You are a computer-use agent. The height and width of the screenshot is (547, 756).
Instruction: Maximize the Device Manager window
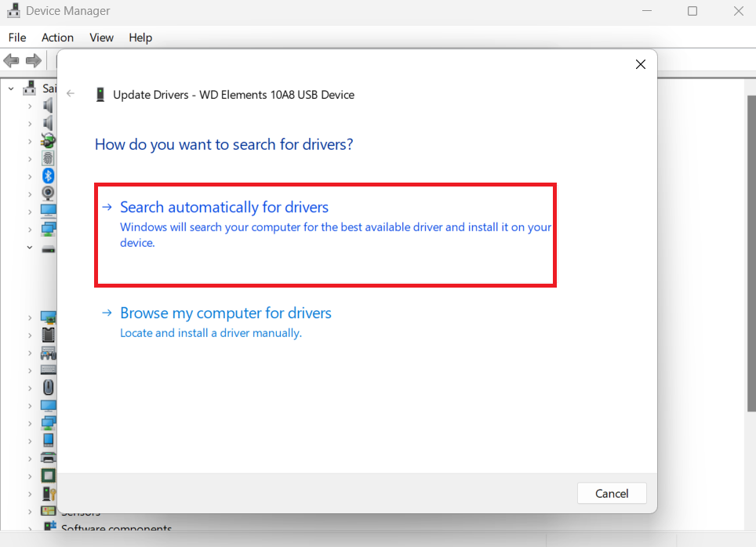point(692,11)
